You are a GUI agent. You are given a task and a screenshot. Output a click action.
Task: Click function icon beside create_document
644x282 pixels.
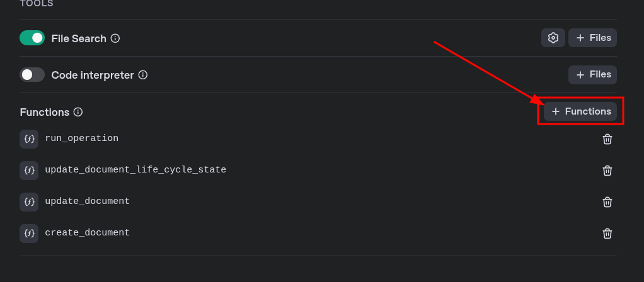click(x=29, y=234)
